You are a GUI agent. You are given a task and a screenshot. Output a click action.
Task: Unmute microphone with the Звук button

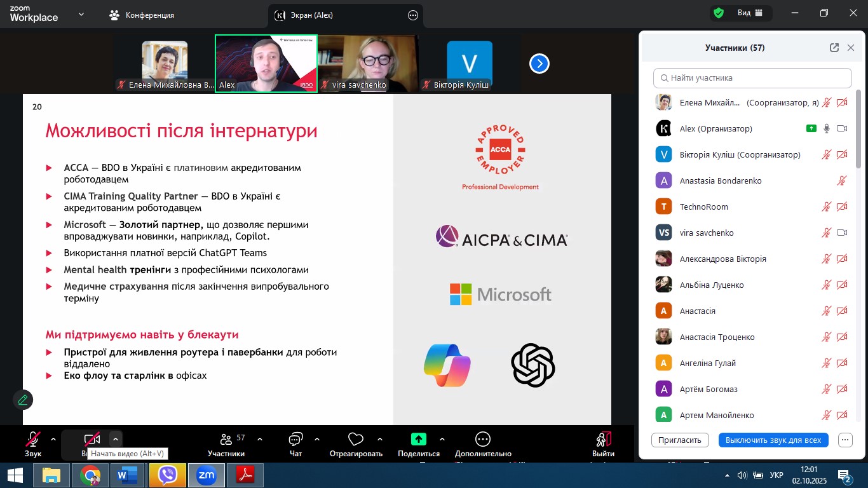pos(33,439)
